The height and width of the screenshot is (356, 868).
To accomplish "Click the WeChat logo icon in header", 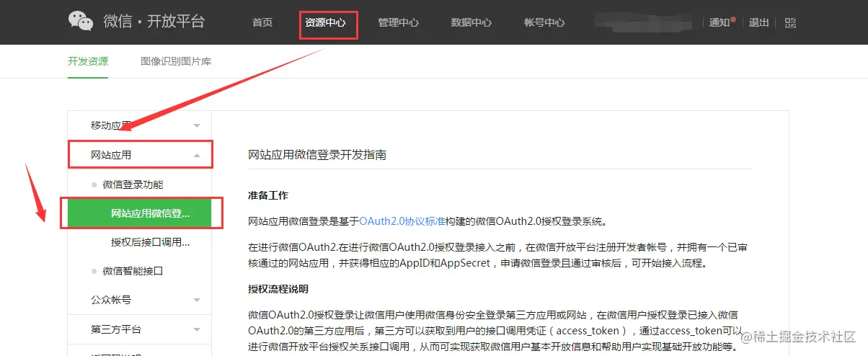I will click(x=81, y=21).
